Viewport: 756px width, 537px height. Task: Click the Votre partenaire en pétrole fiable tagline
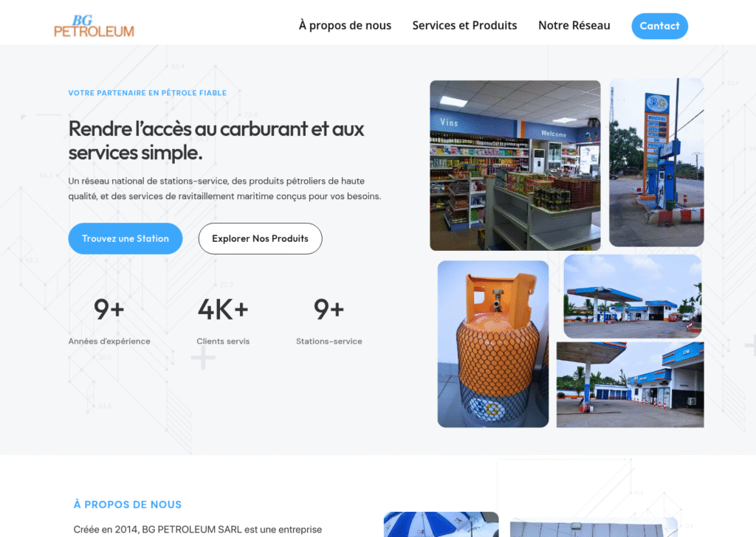tap(147, 93)
